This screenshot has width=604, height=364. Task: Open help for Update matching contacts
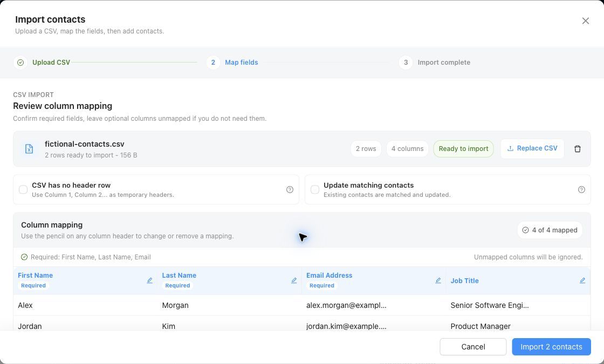point(581,189)
